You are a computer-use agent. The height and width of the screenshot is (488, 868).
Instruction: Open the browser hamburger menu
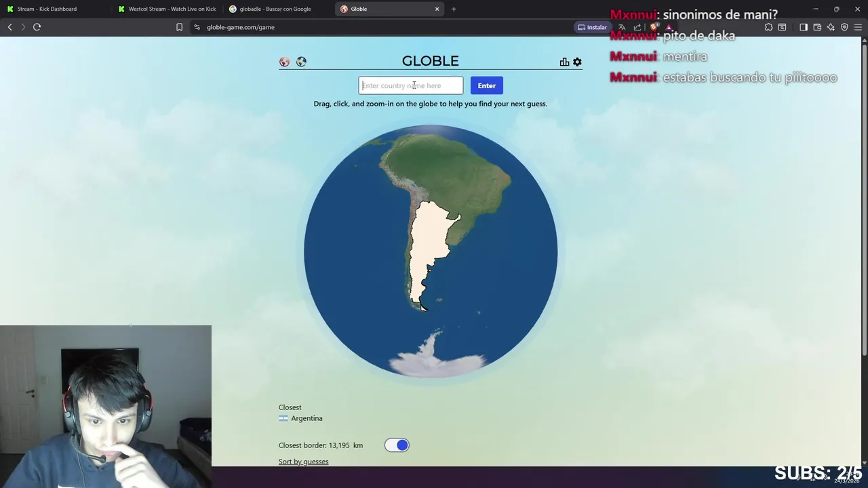pos(858,27)
